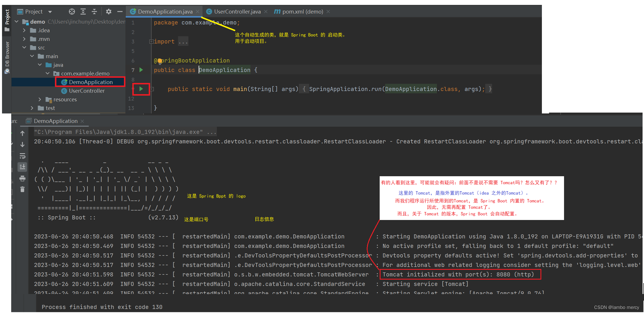
Task: Click the green run arrow beside main method
Action: [x=141, y=89]
